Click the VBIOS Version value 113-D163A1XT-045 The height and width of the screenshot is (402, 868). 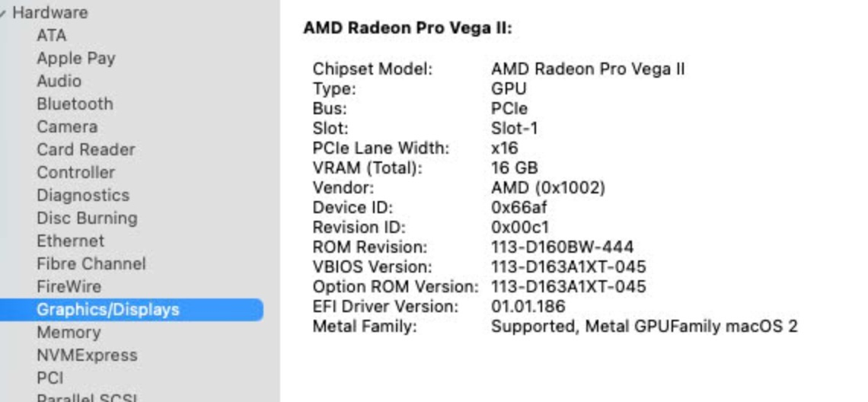pyautogui.click(x=568, y=267)
